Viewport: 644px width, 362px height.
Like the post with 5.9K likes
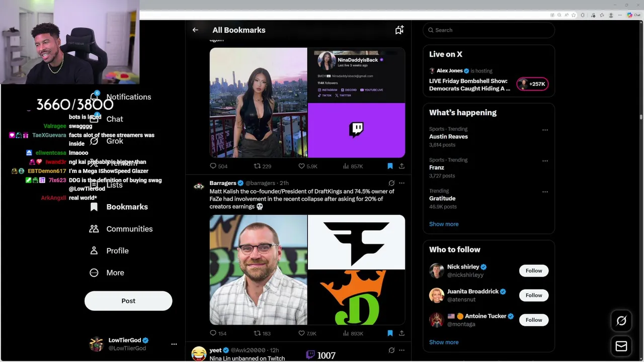pos(307,166)
